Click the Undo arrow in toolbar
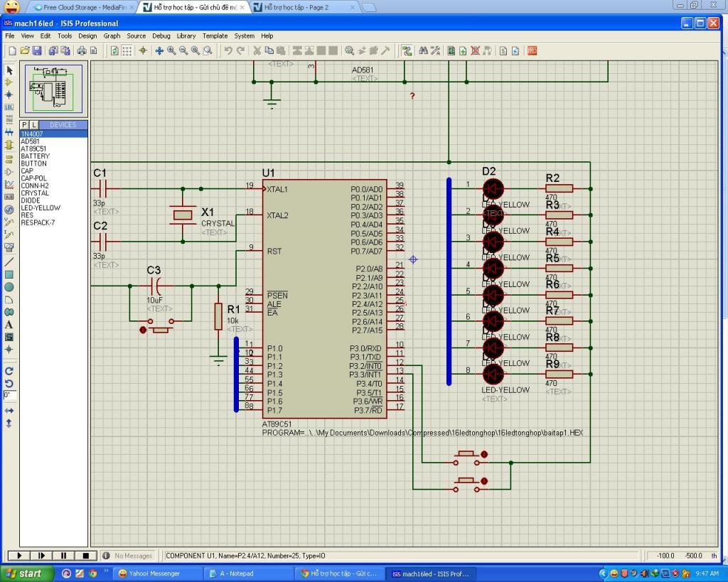 [x=228, y=50]
